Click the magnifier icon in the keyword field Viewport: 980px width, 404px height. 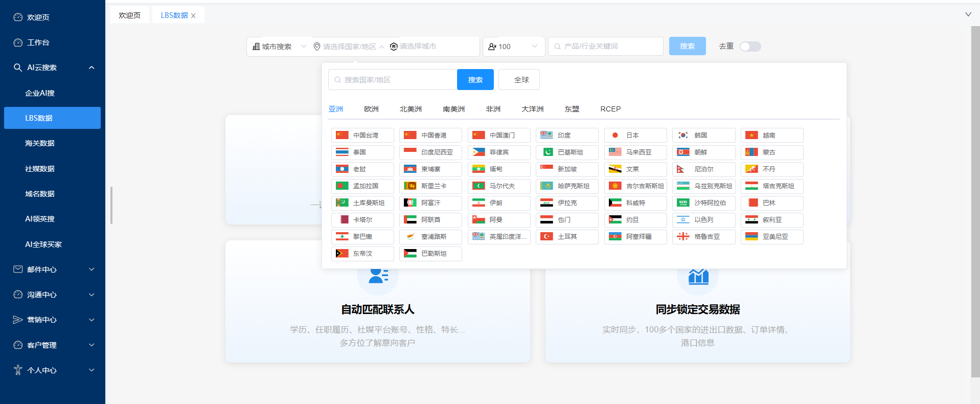click(557, 47)
